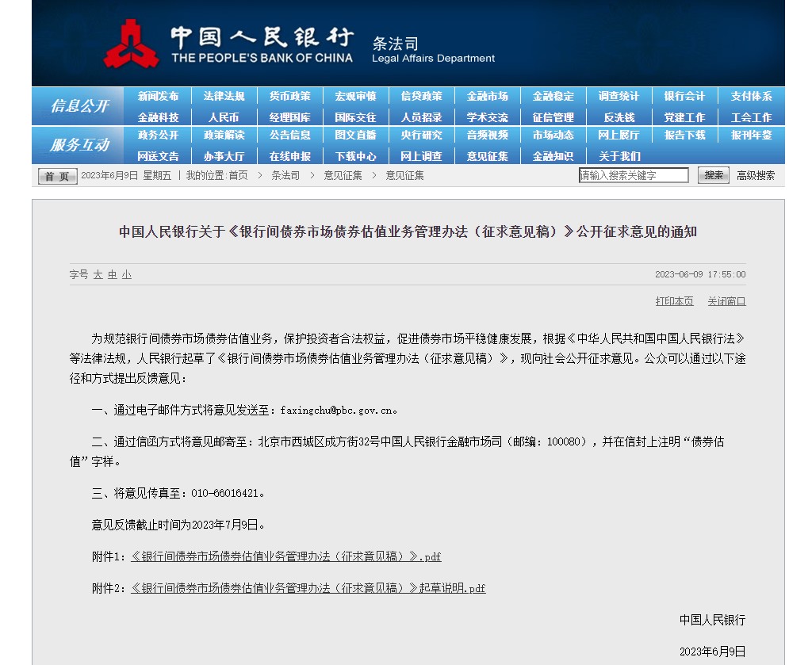Open 央行研究 section
812x665 pixels.
pos(422,135)
